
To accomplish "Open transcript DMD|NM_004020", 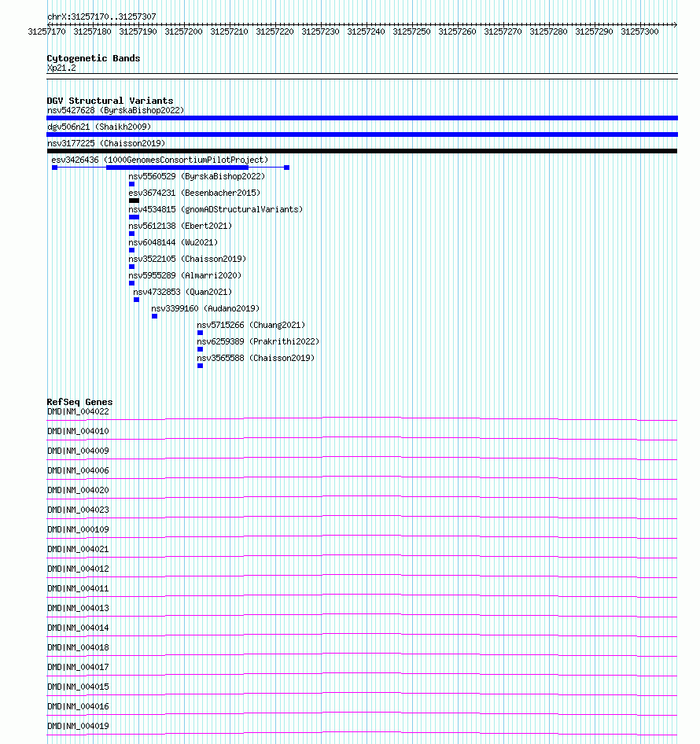I will coord(78,490).
